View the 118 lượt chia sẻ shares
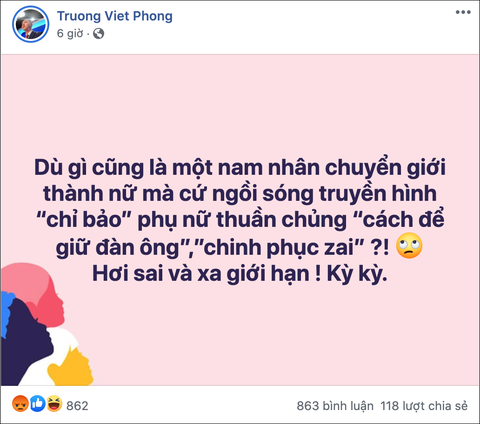The width and height of the screenshot is (480, 424). (424, 406)
